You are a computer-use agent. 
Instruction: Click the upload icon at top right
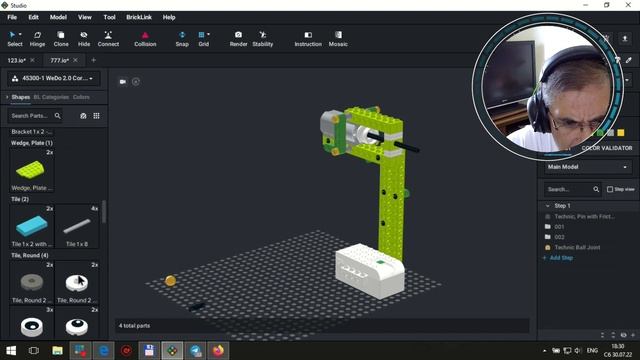(x=624, y=38)
